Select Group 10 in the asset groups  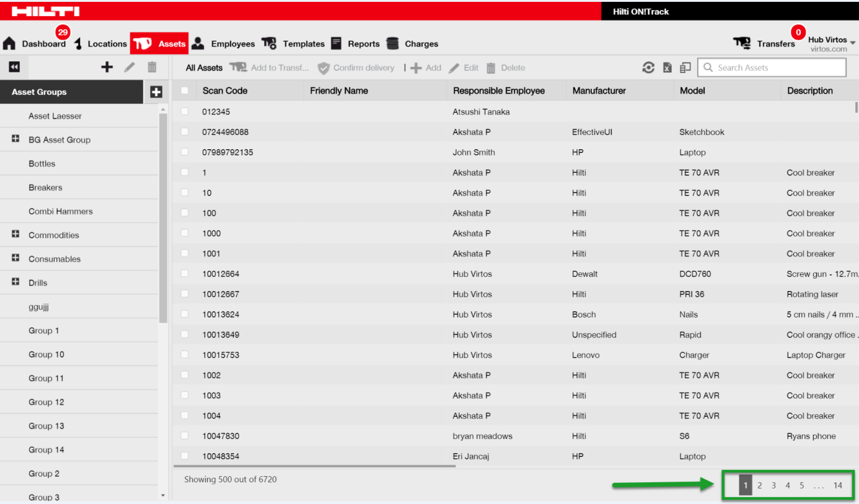pos(46,354)
